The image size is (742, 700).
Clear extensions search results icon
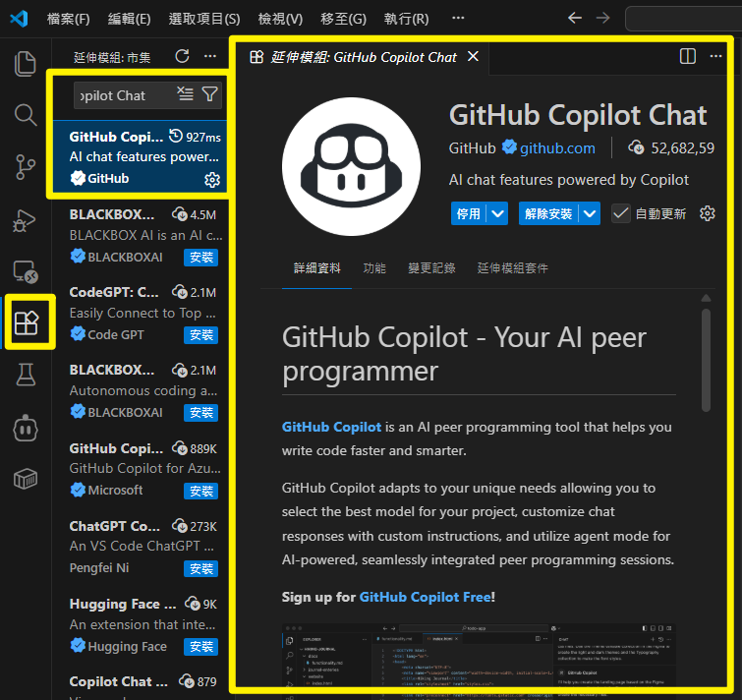pyautogui.click(x=185, y=94)
